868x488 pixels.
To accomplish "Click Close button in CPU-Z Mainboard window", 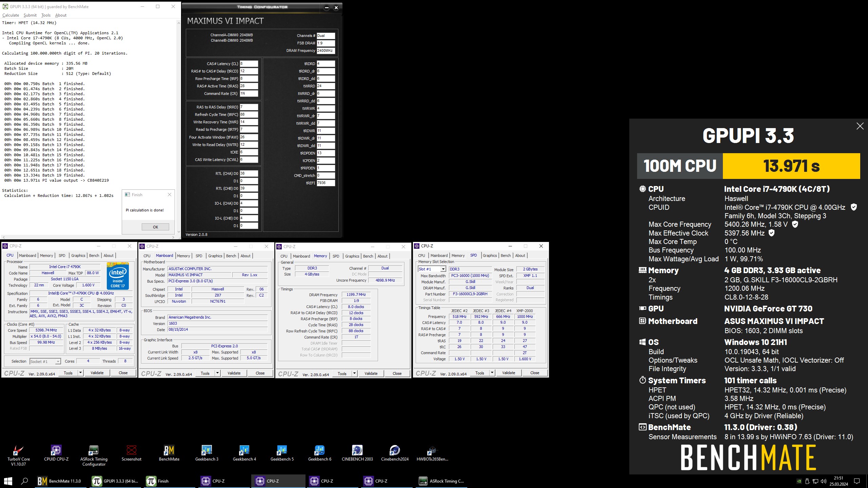I will [260, 373].
